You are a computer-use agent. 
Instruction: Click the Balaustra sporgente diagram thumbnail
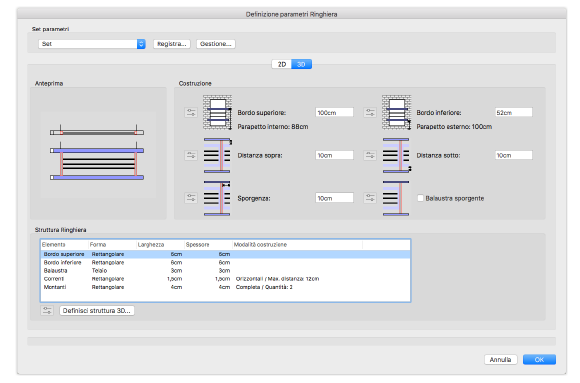coord(396,198)
